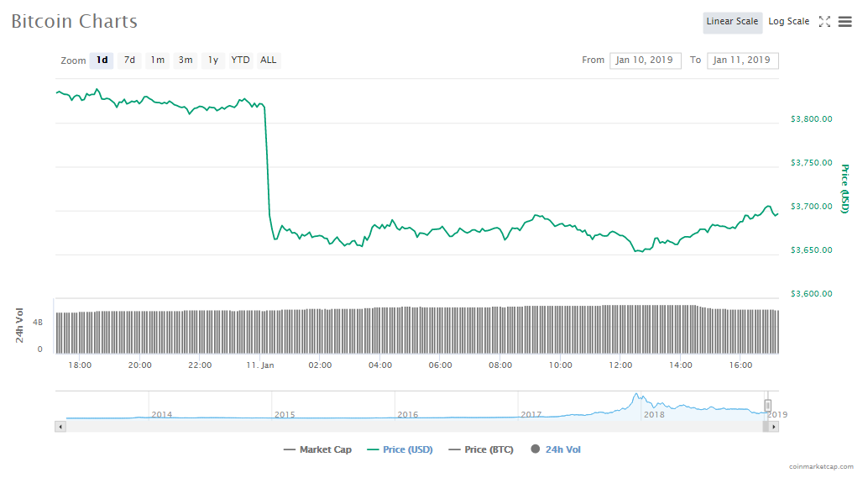This screenshot has width=868, height=478.
Task: Set zoom to 1m
Action: 157,60
